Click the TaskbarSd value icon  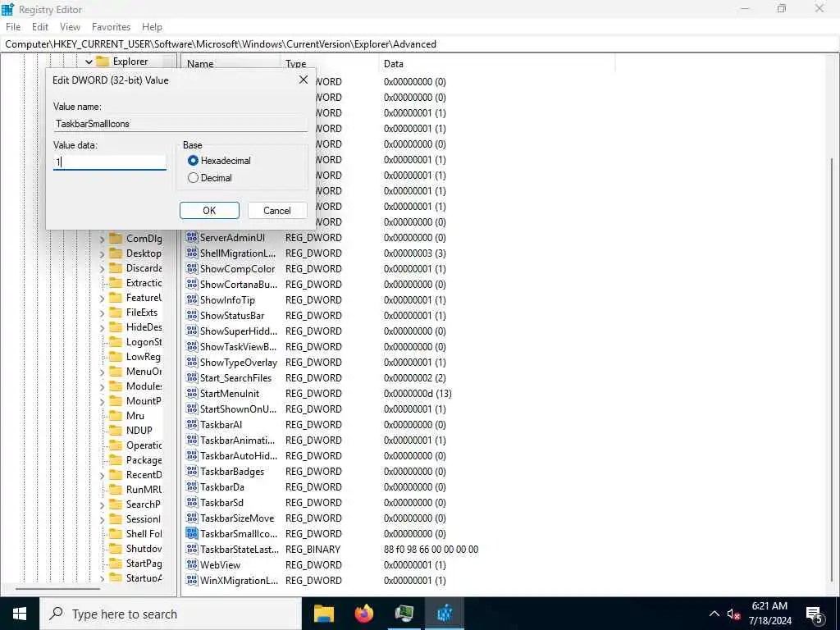(192, 502)
